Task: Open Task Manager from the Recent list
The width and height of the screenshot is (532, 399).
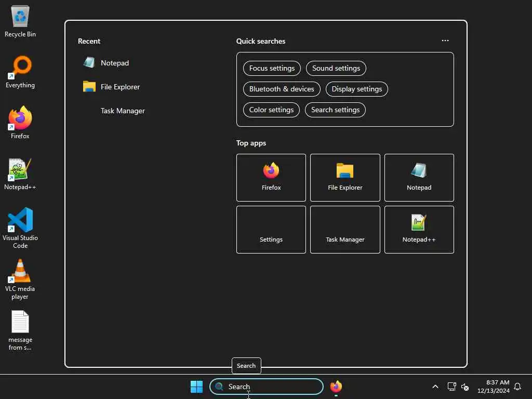Action: 123,111
